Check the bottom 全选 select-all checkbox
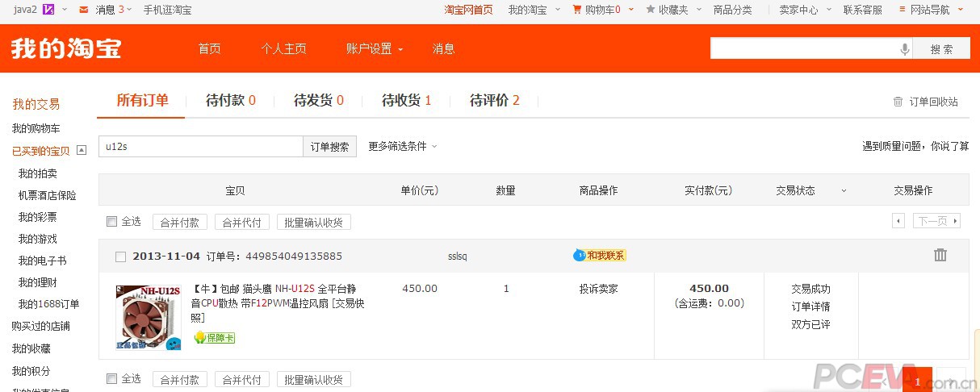 tap(112, 378)
